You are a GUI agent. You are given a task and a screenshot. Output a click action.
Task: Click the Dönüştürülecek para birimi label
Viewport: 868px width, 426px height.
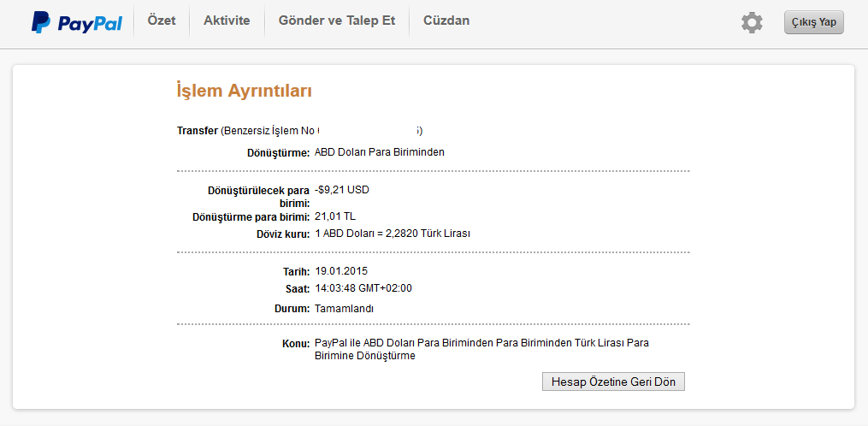click(x=258, y=197)
